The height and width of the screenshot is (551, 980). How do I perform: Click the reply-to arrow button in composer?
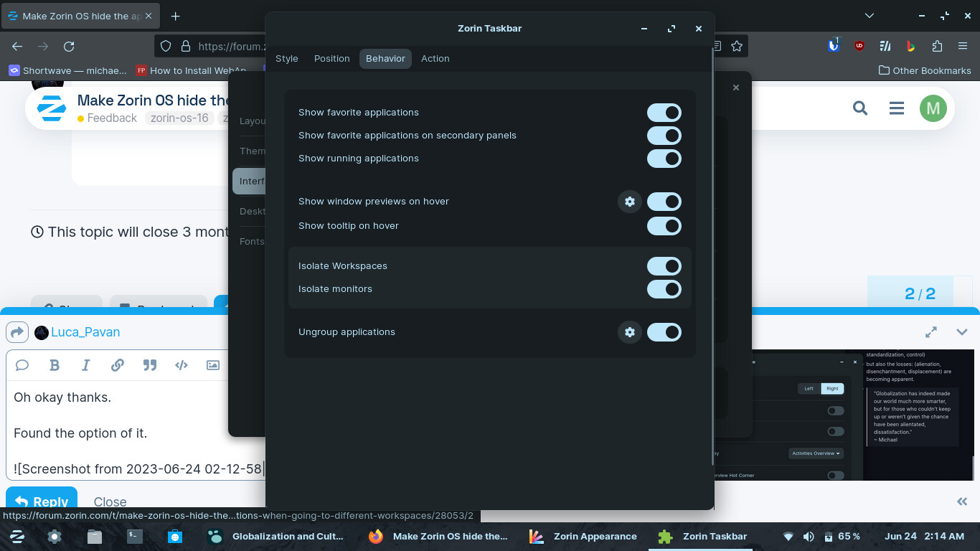17,332
